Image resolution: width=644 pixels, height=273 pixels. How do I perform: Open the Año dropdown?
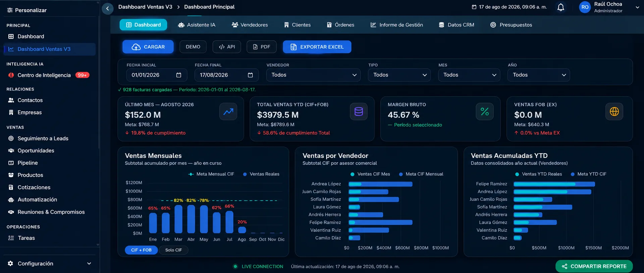point(539,75)
